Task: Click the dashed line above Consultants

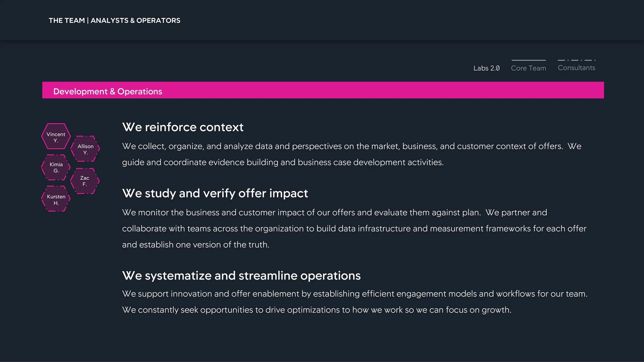Action: (x=577, y=60)
